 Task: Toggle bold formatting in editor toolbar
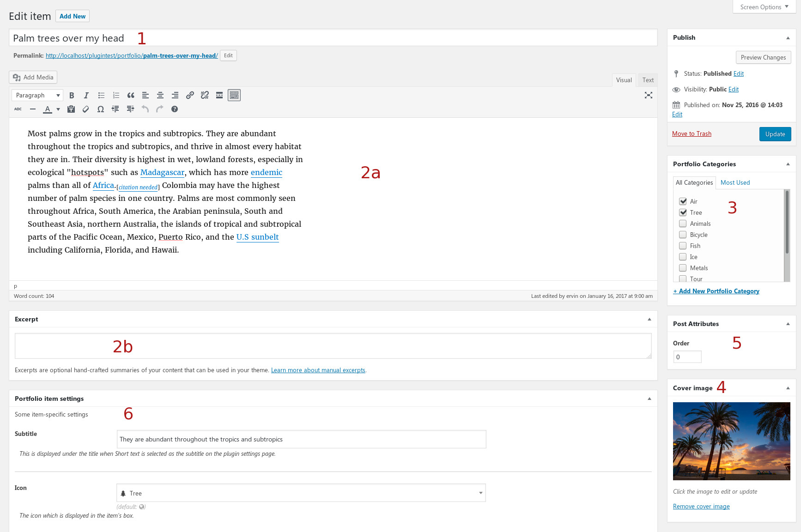pos(72,95)
